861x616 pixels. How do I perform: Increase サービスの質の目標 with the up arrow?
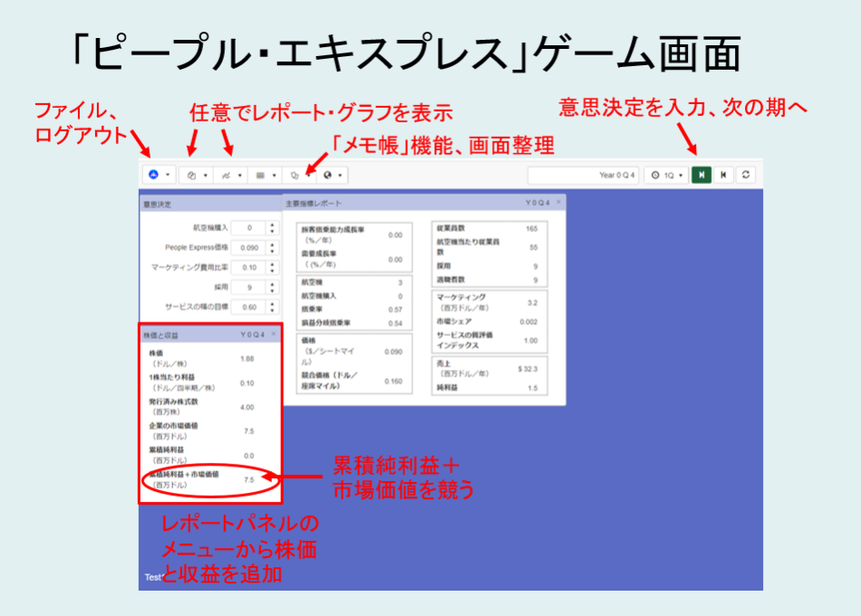point(273,303)
